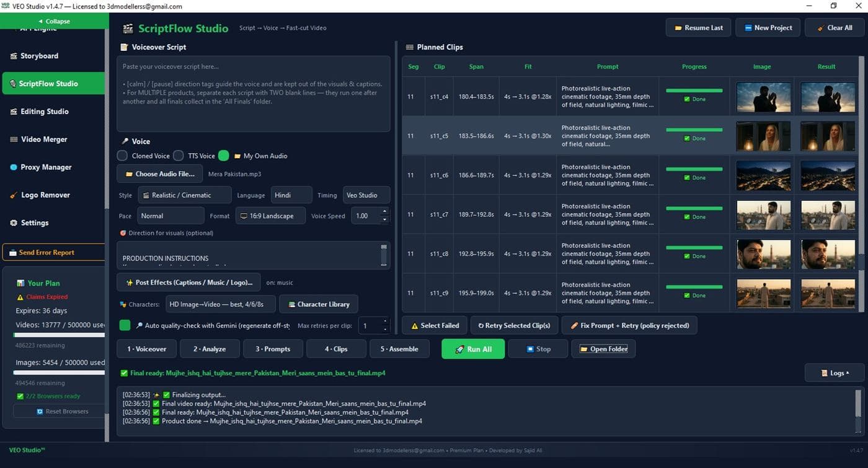The height and width of the screenshot is (468, 868).
Task: Click the Settings gear icon
Action: coord(14,223)
